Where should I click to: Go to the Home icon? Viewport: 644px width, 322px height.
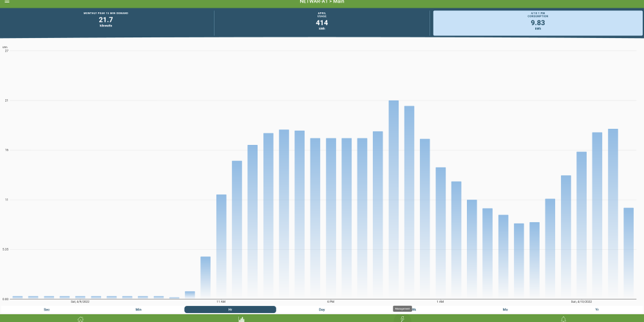(80, 319)
